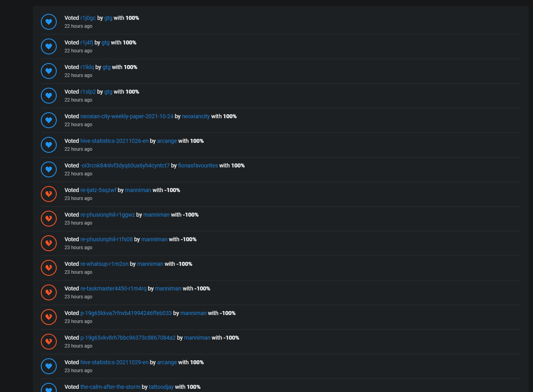
Task: Open the-calm-after-the-storm post link
Action: coord(110,387)
